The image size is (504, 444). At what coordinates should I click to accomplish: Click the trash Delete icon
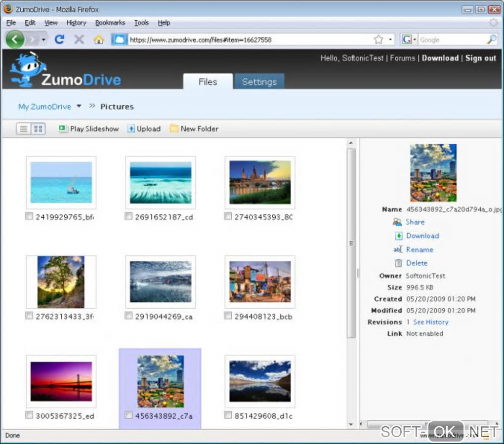click(398, 263)
